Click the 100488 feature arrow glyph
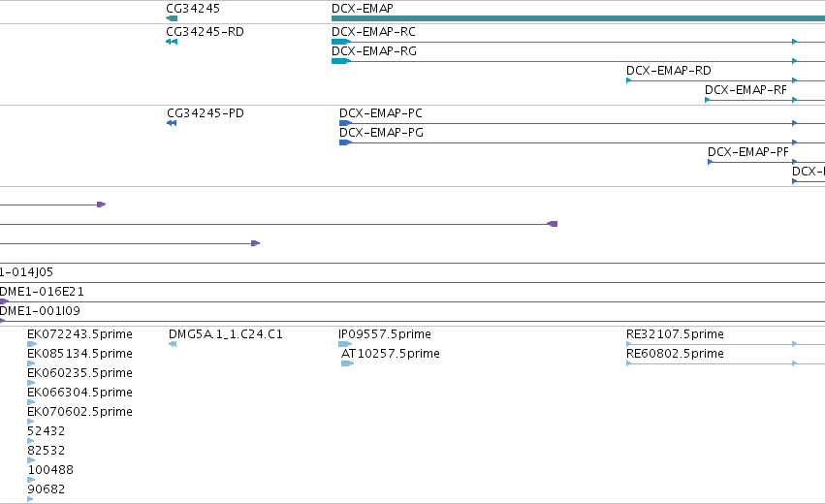 (x=31, y=481)
